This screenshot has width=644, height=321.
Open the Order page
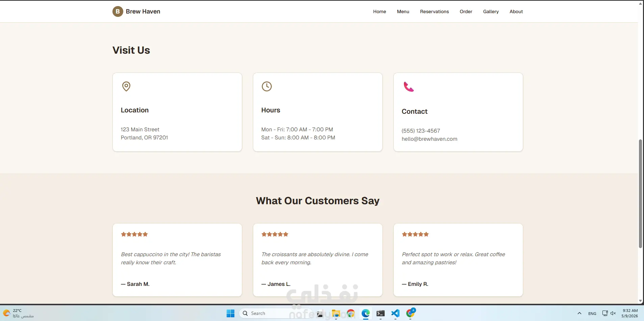(x=466, y=11)
